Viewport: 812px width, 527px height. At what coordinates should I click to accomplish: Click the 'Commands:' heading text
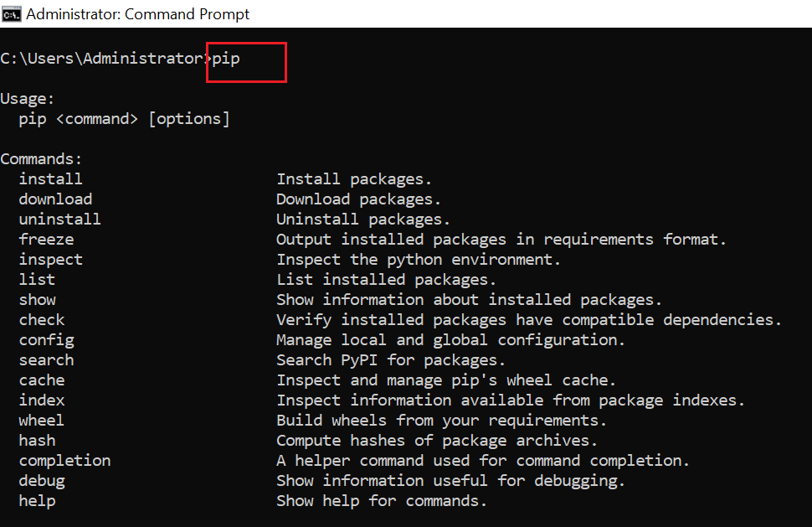click(x=41, y=159)
